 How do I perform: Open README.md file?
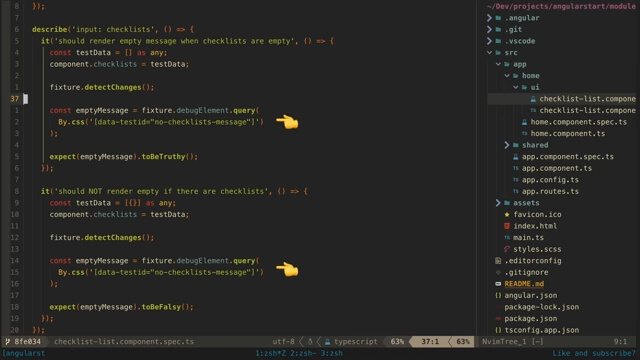pos(524,284)
